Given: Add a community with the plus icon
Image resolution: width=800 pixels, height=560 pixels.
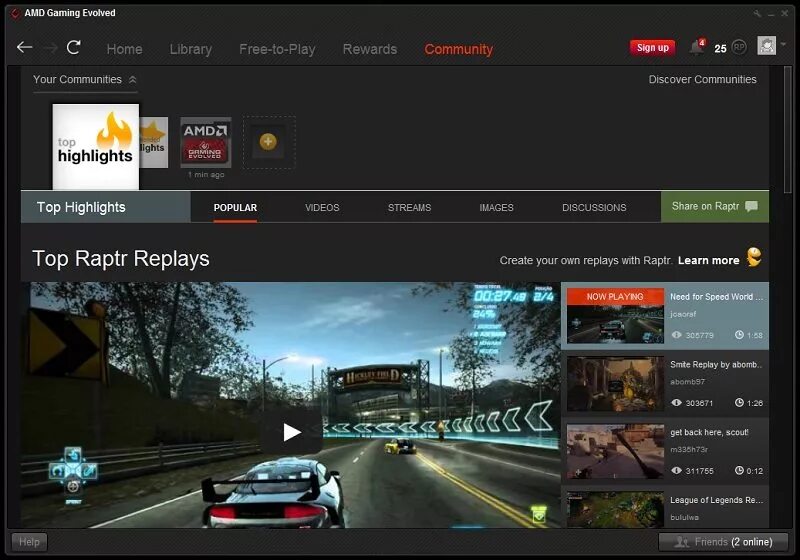Looking at the screenshot, I should pos(268,142).
